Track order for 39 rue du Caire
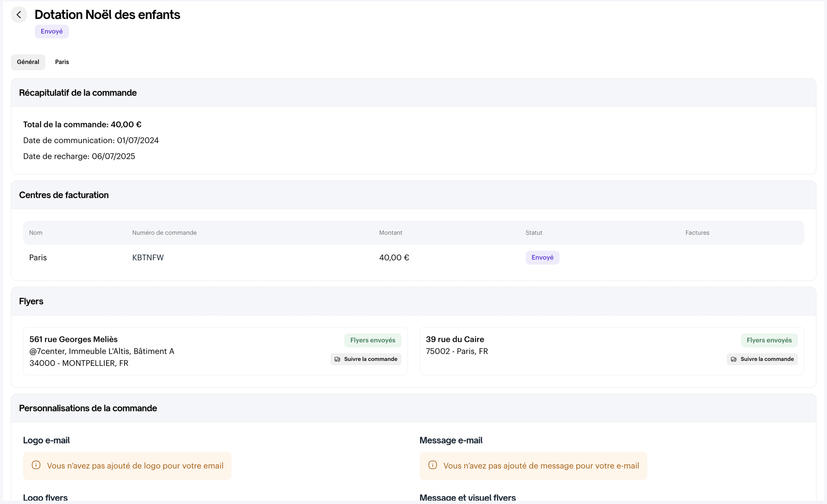The height and width of the screenshot is (504, 827). [762, 359]
